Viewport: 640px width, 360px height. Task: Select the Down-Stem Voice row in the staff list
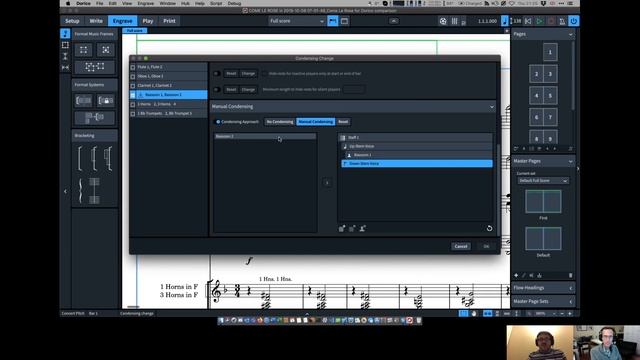[x=417, y=164]
